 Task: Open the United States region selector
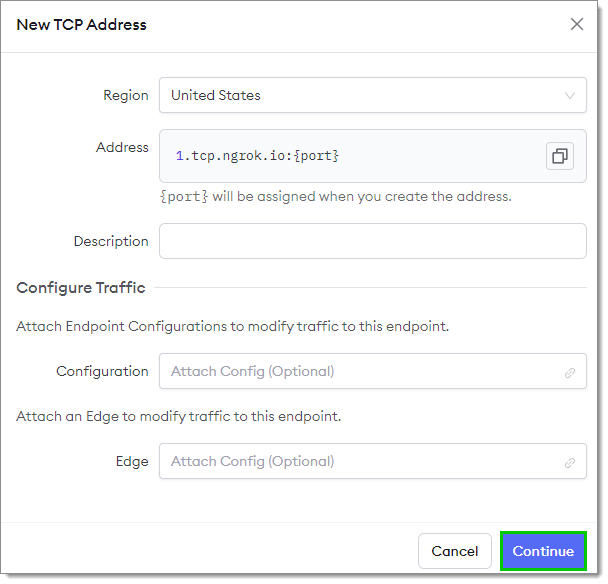click(x=373, y=95)
